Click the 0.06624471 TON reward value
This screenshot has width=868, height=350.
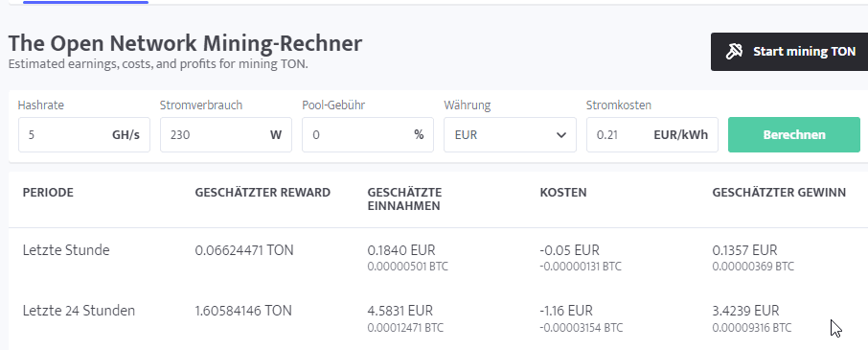pos(244,250)
